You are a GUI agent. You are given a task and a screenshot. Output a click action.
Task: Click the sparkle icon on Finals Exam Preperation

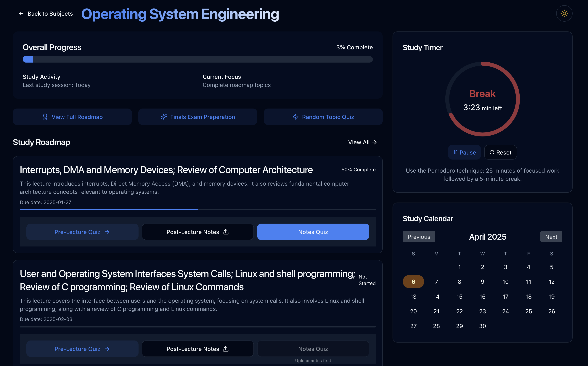coord(164,117)
